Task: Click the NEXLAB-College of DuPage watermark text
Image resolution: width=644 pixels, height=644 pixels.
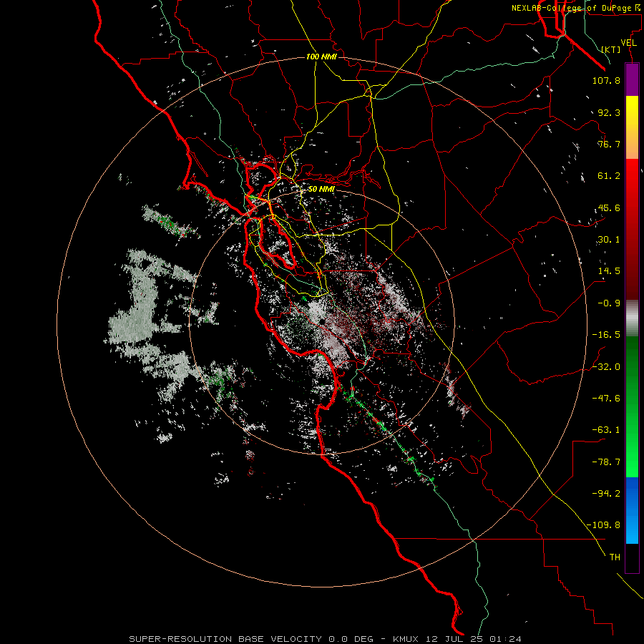Action: click(x=576, y=8)
